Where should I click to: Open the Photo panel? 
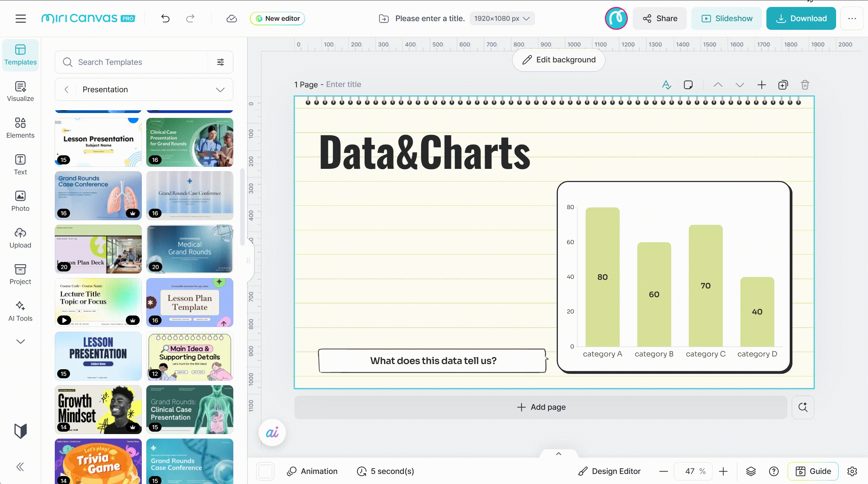20,201
